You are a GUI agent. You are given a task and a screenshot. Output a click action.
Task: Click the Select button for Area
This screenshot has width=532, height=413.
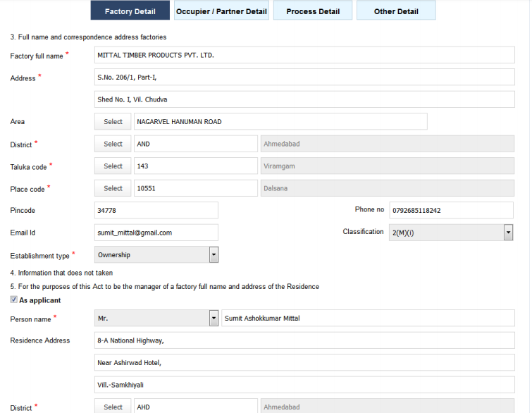pyautogui.click(x=113, y=122)
